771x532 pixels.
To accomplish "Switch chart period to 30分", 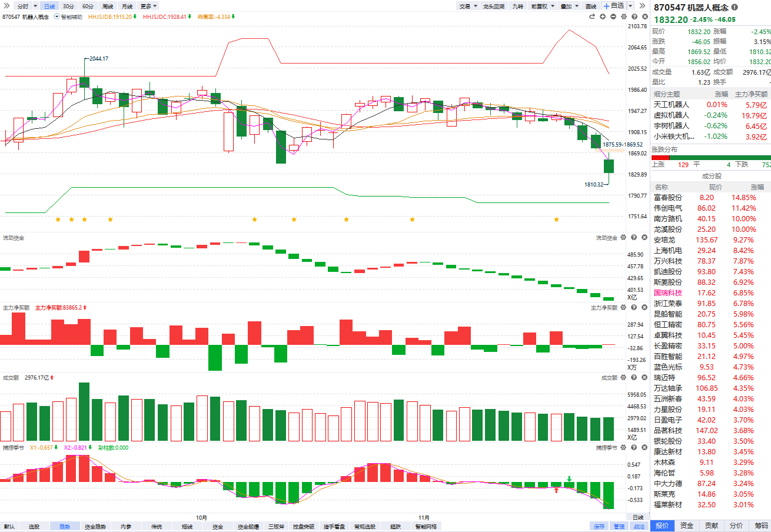I will pyautogui.click(x=69, y=6).
